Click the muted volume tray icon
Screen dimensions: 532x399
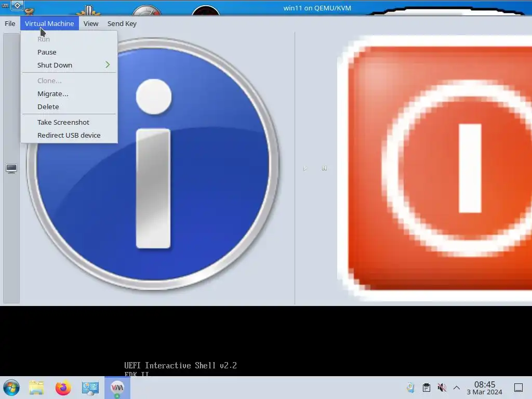tap(442, 388)
